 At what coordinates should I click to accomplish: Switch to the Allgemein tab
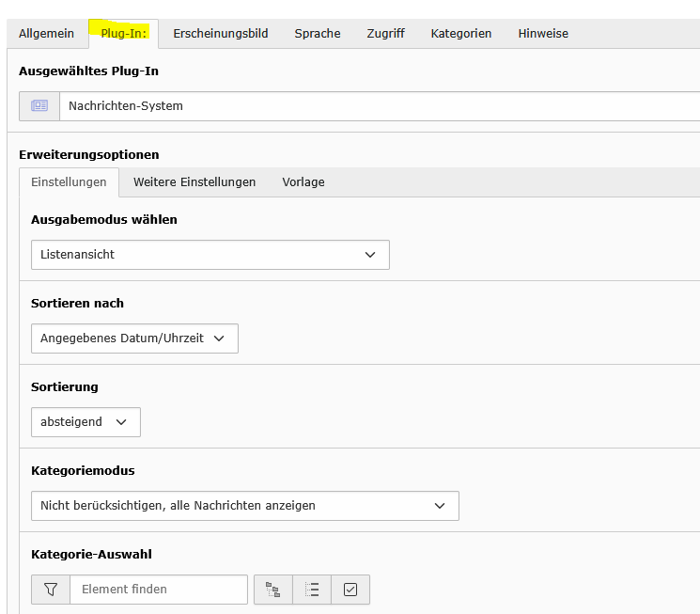[x=46, y=34]
